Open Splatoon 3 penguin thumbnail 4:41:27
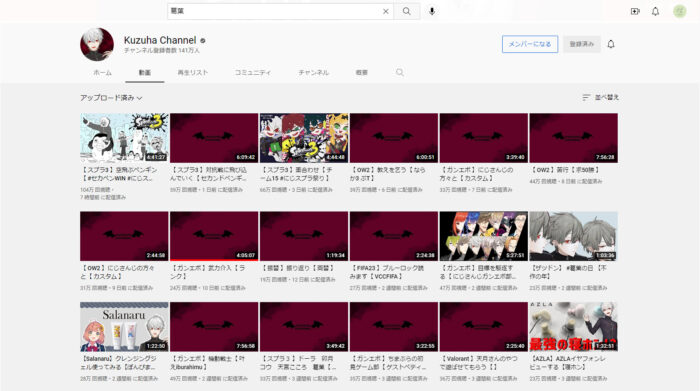 click(x=124, y=137)
